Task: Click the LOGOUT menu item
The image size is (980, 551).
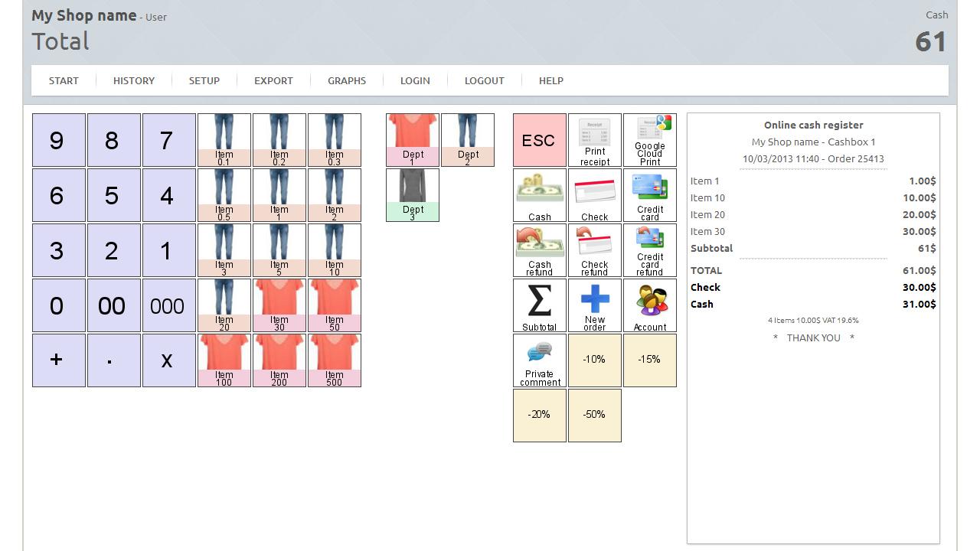Action: 485,80
